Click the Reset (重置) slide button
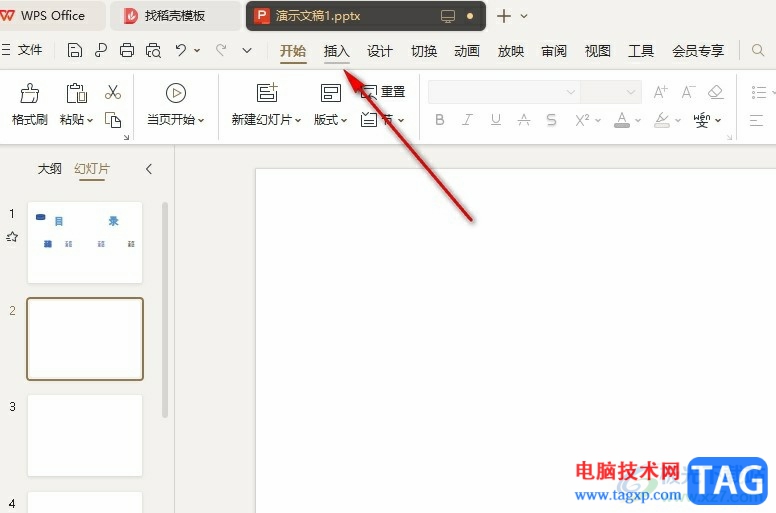This screenshot has height=513, width=776. pyautogui.click(x=383, y=92)
